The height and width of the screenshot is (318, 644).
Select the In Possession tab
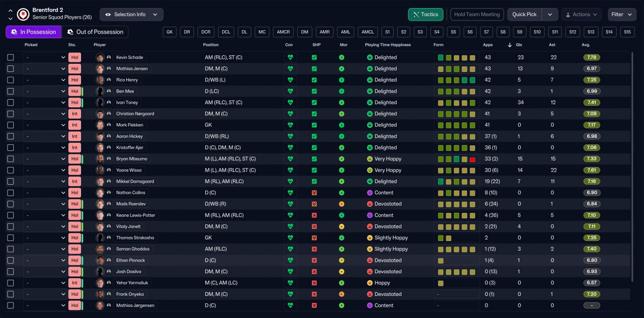coord(33,32)
